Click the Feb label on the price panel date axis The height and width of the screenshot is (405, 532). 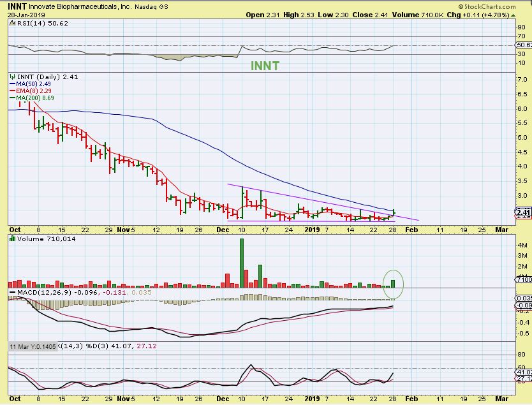[x=411, y=230]
